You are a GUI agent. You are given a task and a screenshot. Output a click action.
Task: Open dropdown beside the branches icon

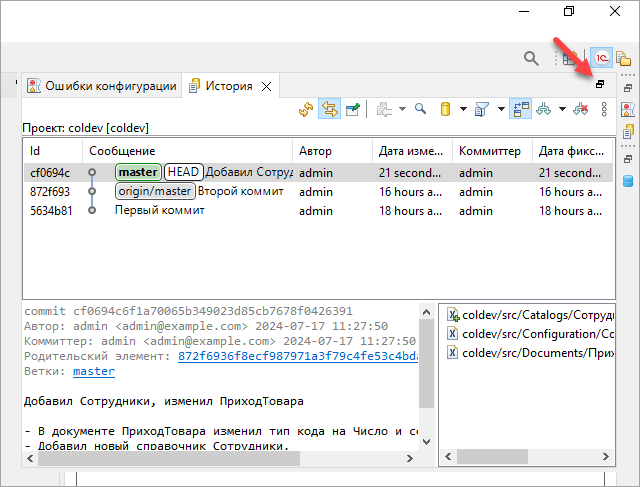(562, 109)
